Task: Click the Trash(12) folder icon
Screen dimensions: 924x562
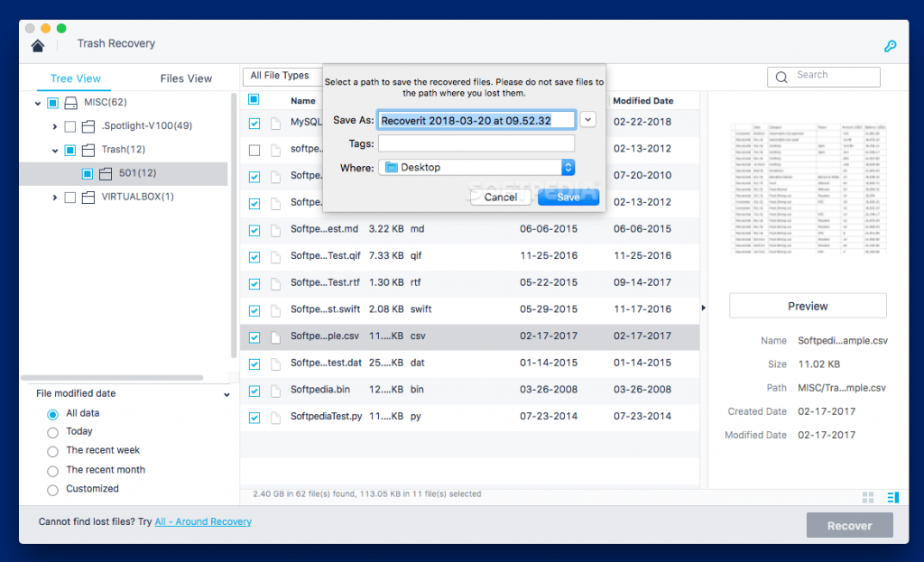Action: click(88, 151)
